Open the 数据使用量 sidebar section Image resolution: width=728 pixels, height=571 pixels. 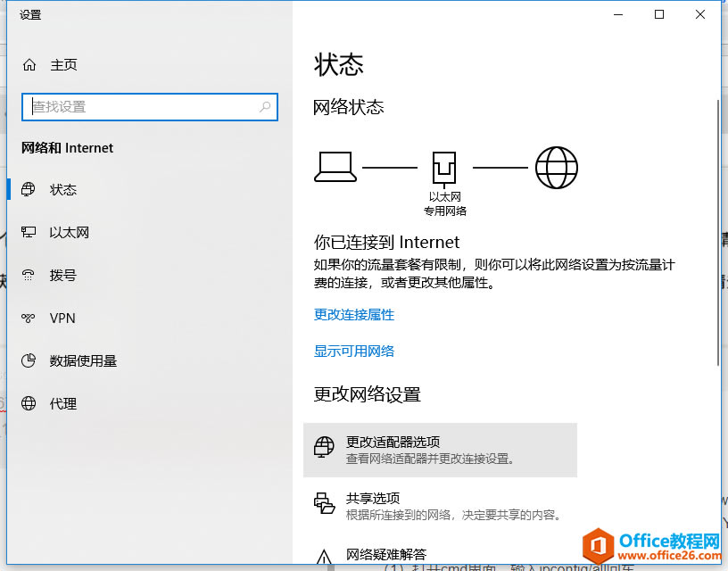click(83, 361)
